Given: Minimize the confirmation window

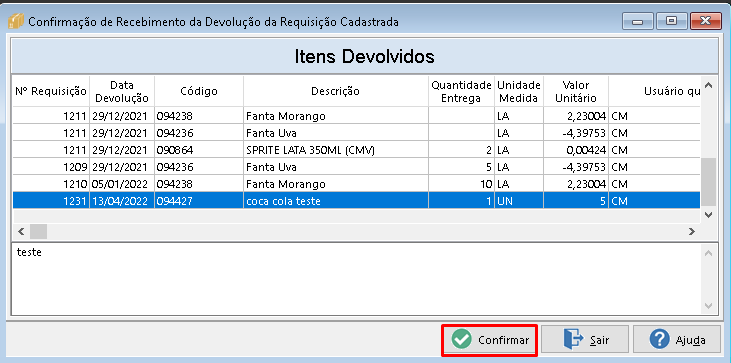Looking at the screenshot, I should 637,21.
